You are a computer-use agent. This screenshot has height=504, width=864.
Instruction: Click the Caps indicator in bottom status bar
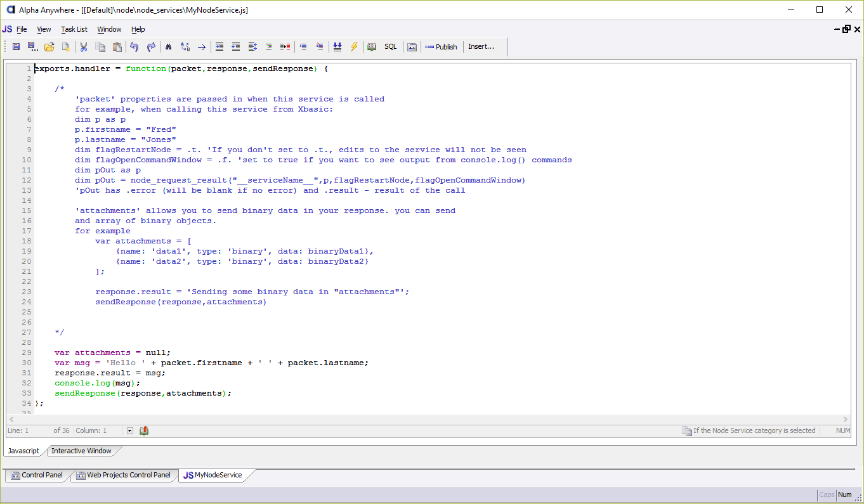click(827, 494)
